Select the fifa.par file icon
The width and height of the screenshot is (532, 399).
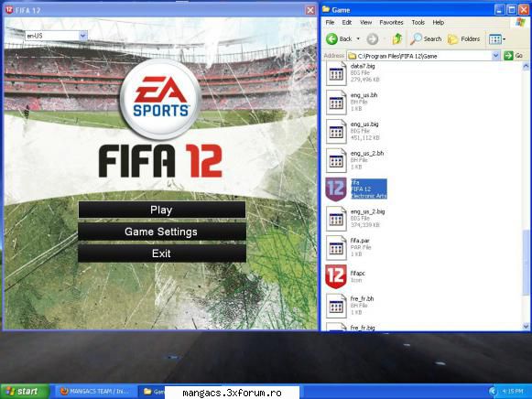[336, 248]
